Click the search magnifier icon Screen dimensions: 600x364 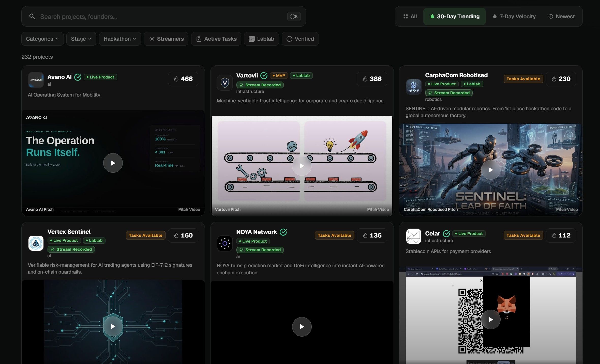[x=32, y=17]
